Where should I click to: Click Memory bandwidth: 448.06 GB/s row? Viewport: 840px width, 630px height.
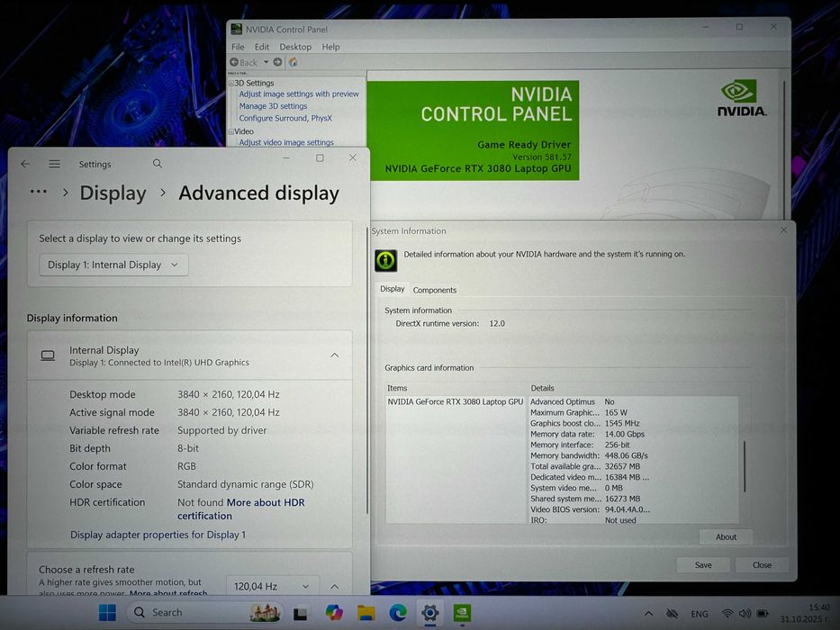pyautogui.click(x=590, y=455)
